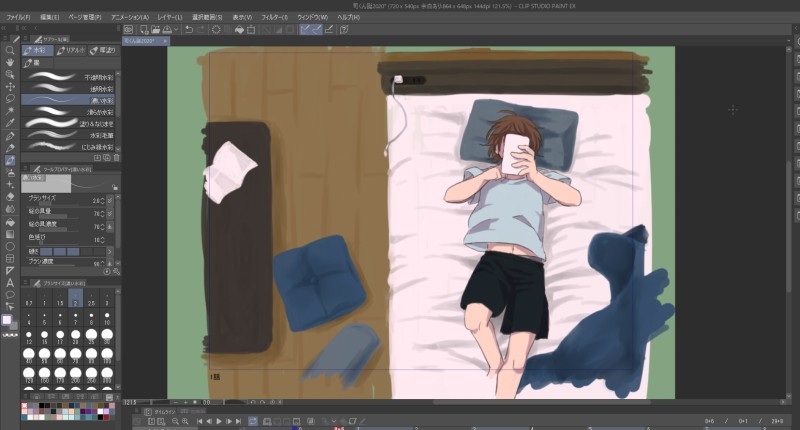Choose the 塗り&なじませ brush
This screenshot has height=430, width=800.
click(69, 123)
